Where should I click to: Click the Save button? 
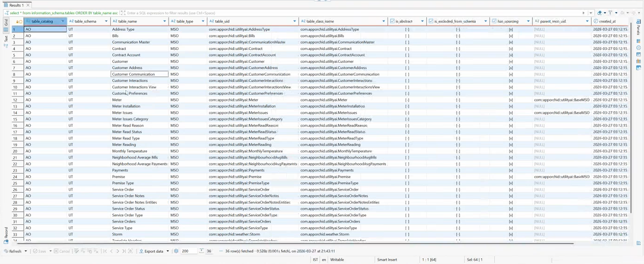(x=39, y=251)
